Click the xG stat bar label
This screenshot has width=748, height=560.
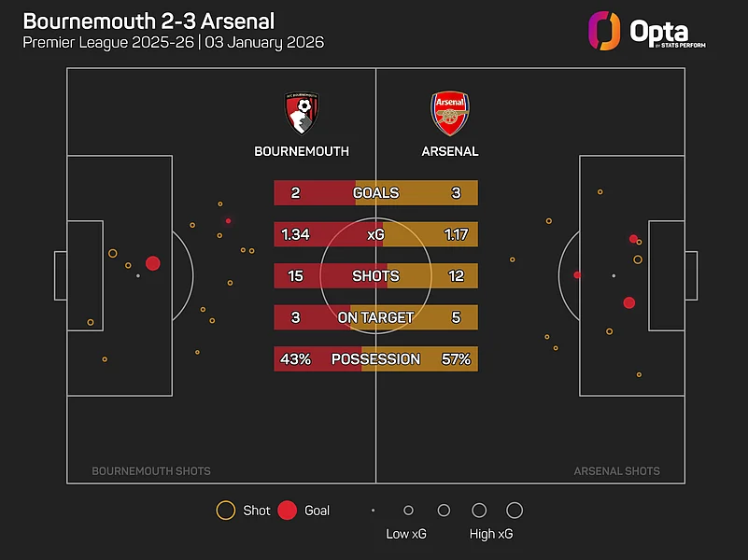(375, 234)
